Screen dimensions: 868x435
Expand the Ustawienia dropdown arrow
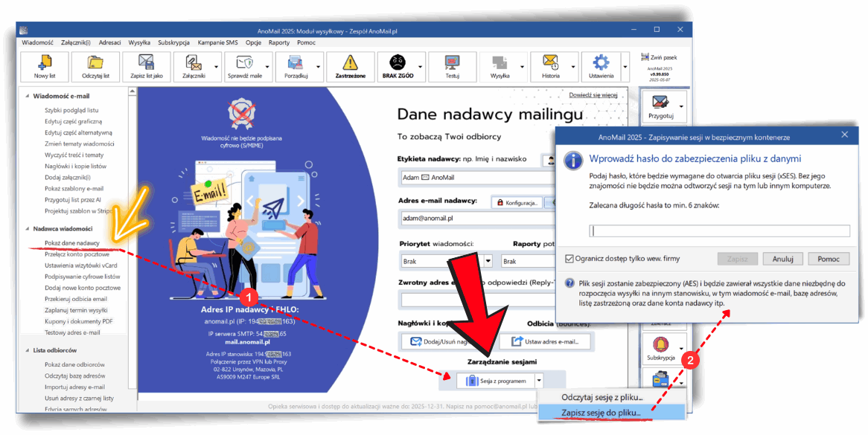tap(625, 67)
